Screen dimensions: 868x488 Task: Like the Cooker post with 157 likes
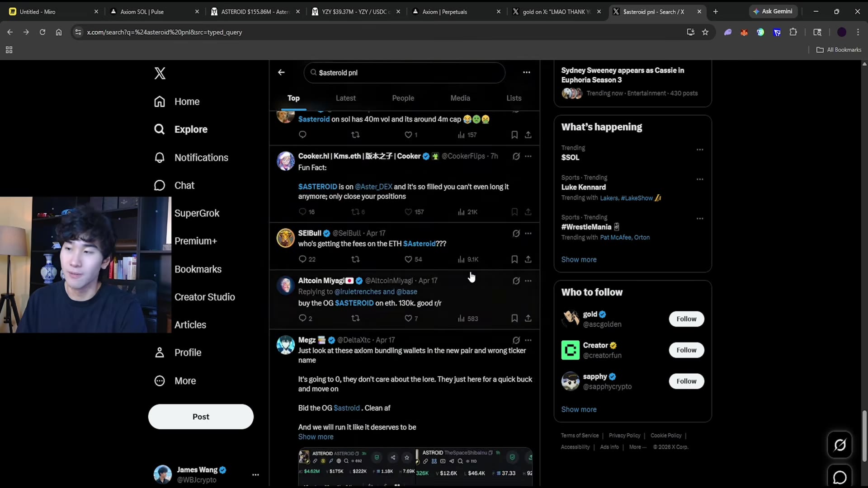pos(408,212)
